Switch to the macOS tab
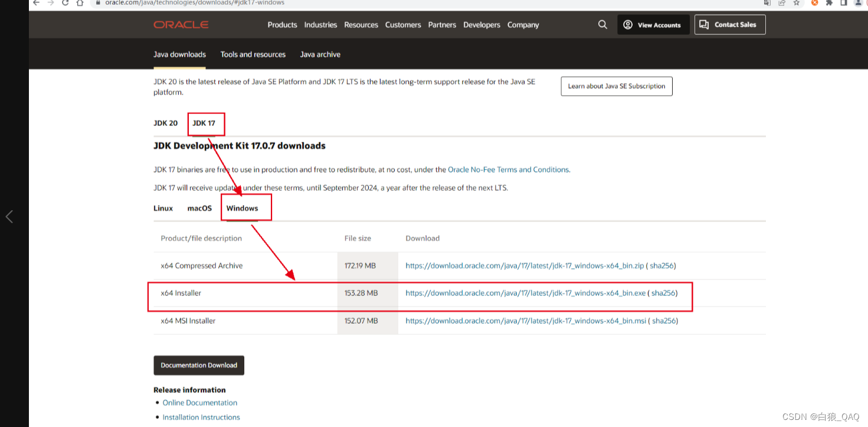Viewport: 868px width, 427px height. point(199,208)
